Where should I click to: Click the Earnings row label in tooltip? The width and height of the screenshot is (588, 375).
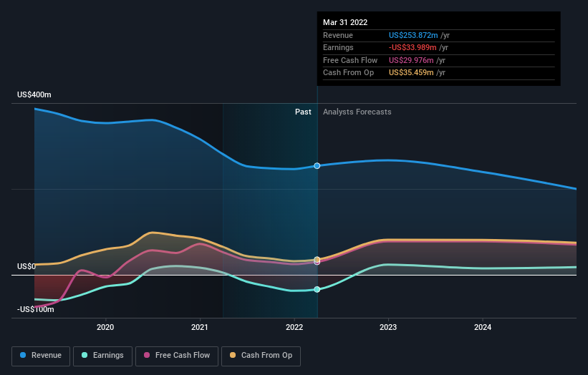click(338, 47)
